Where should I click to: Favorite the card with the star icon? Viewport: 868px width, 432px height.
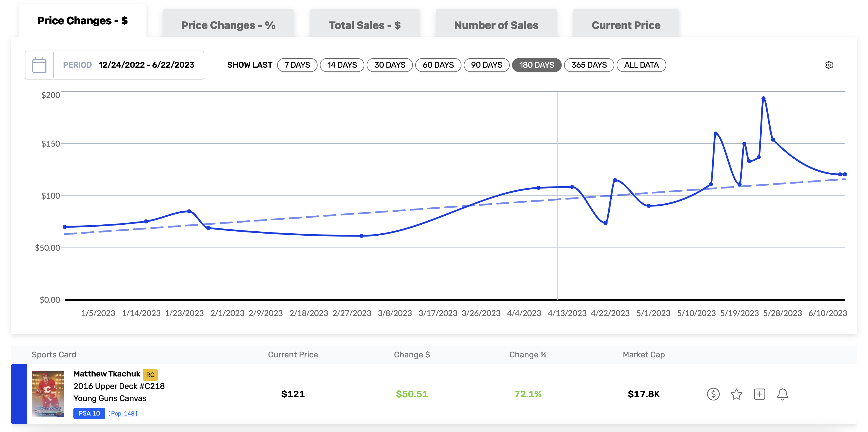pyautogui.click(x=736, y=394)
